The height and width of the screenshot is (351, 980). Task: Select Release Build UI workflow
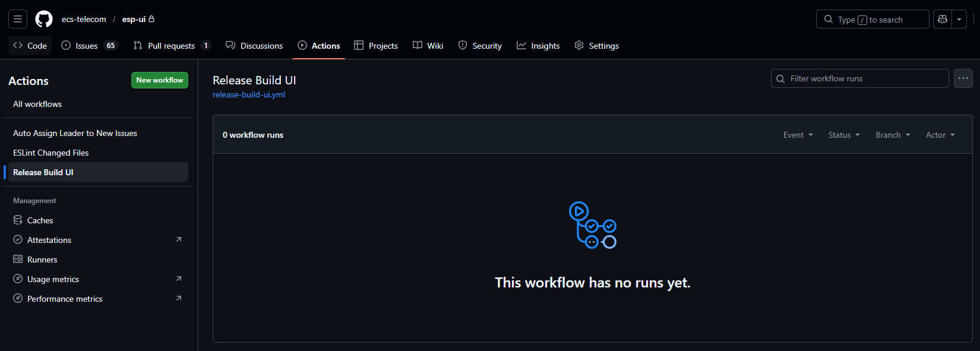pyautogui.click(x=98, y=172)
